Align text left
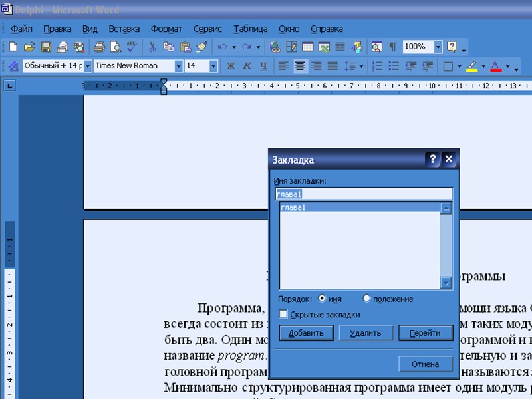Screen dimensions: 532x399 point(283,66)
